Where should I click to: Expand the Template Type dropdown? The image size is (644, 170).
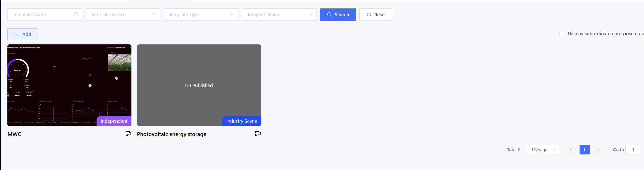click(201, 15)
